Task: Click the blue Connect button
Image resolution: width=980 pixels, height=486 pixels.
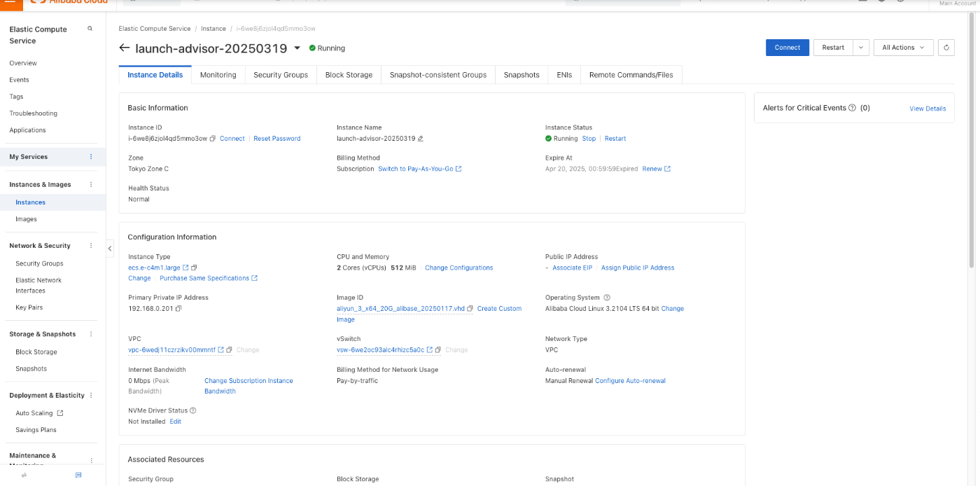Action: click(x=787, y=48)
